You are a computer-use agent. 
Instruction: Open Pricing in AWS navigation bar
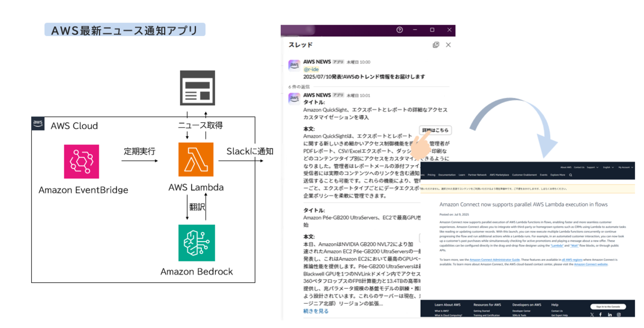pyautogui.click(x=431, y=175)
